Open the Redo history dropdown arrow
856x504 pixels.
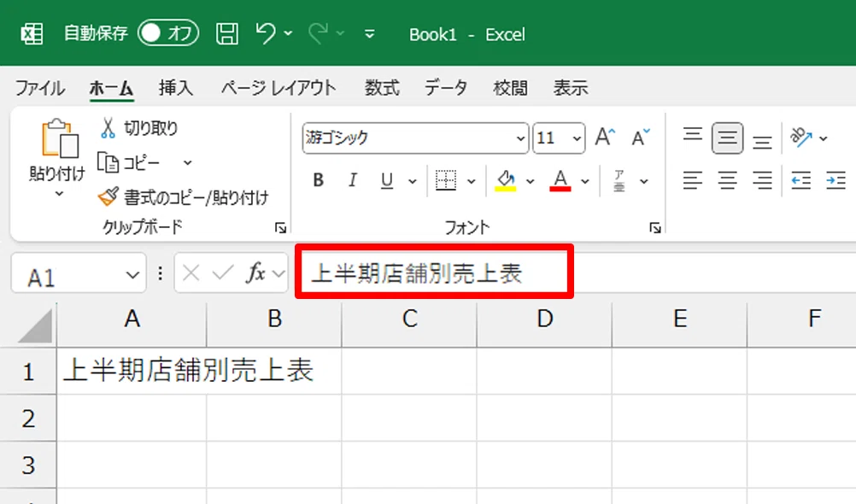(340, 34)
